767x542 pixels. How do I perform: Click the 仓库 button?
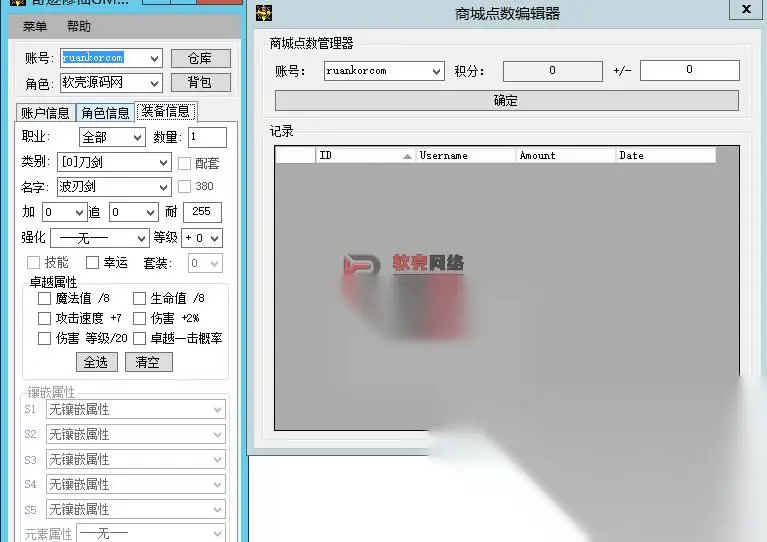click(x=201, y=59)
